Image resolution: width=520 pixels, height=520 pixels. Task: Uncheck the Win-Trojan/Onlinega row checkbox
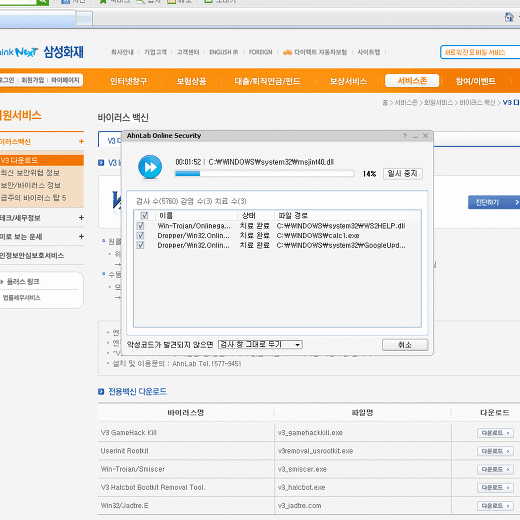click(x=140, y=226)
